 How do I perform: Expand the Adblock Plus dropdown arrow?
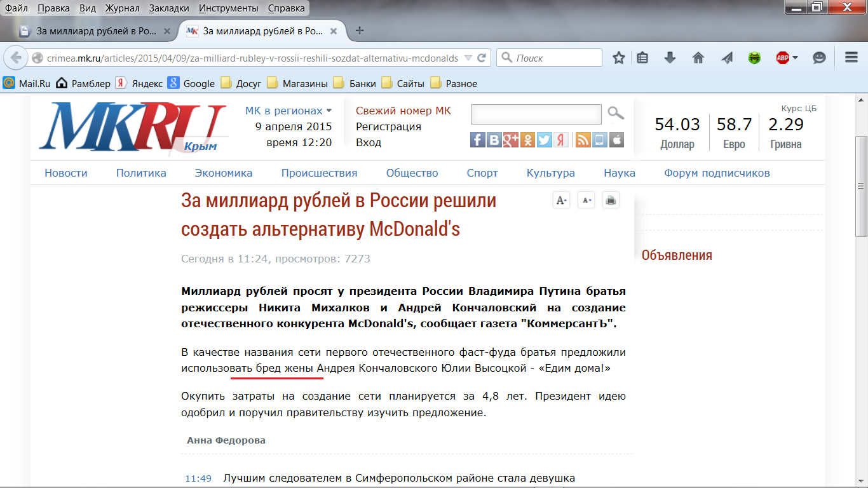(795, 58)
